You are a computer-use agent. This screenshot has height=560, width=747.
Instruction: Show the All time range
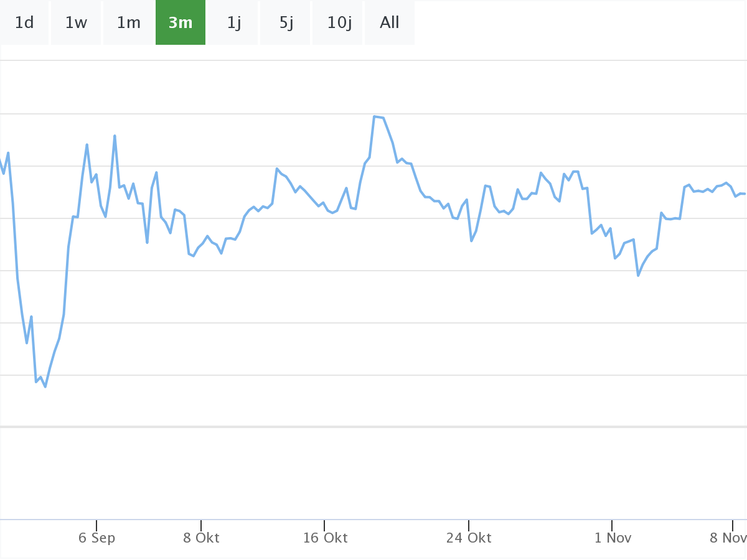pos(390,23)
